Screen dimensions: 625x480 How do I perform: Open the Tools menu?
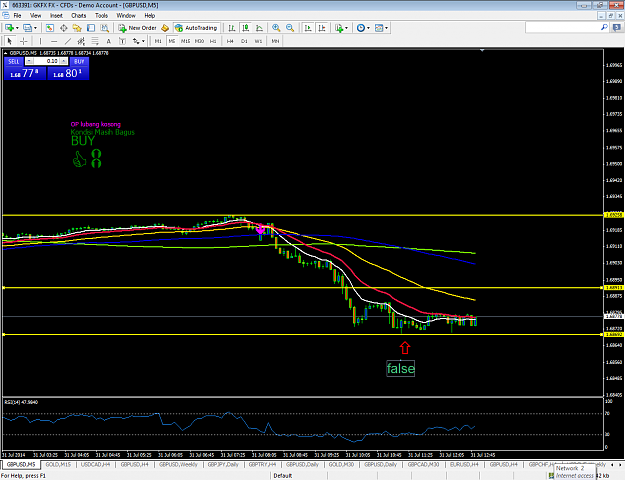click(x=101, y=16)
